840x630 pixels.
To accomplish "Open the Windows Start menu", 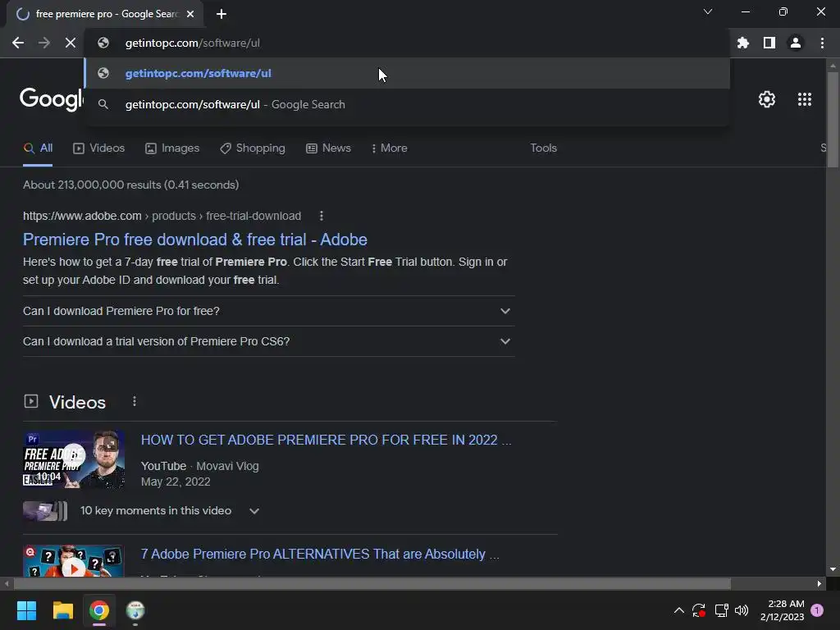I will 26,610.
